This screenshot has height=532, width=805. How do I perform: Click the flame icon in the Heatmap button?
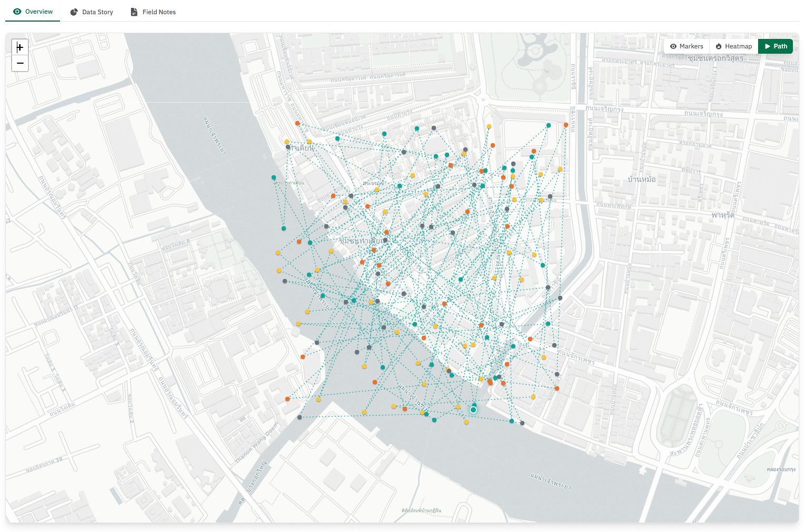[719, 46]
